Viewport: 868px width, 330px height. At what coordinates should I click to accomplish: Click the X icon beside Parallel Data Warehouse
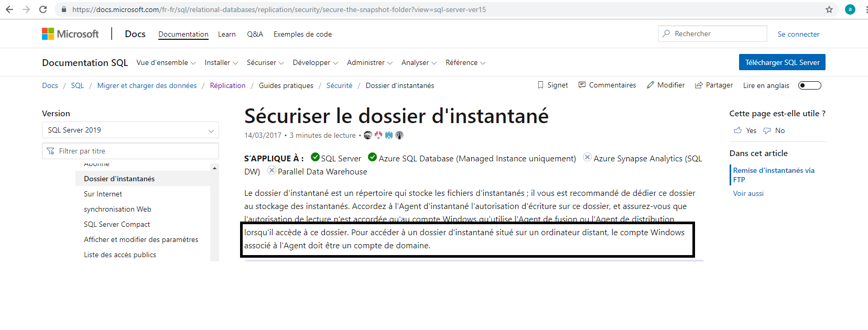point(272,170)
